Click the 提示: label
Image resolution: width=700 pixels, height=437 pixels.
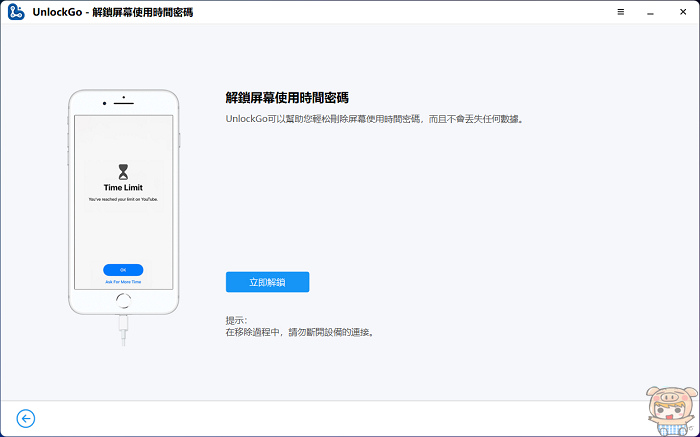point(236,320)
